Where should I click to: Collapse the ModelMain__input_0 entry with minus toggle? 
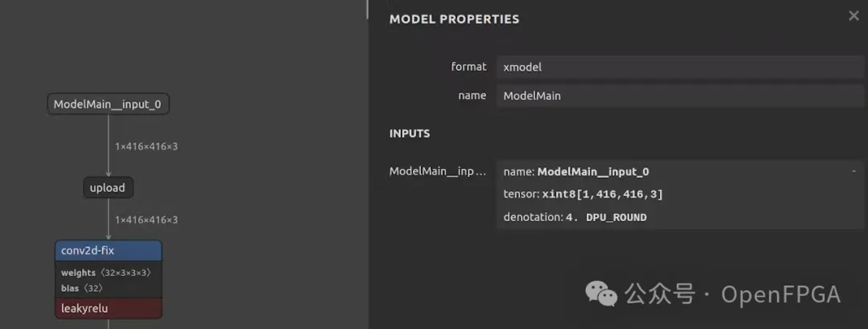point(854,171)
